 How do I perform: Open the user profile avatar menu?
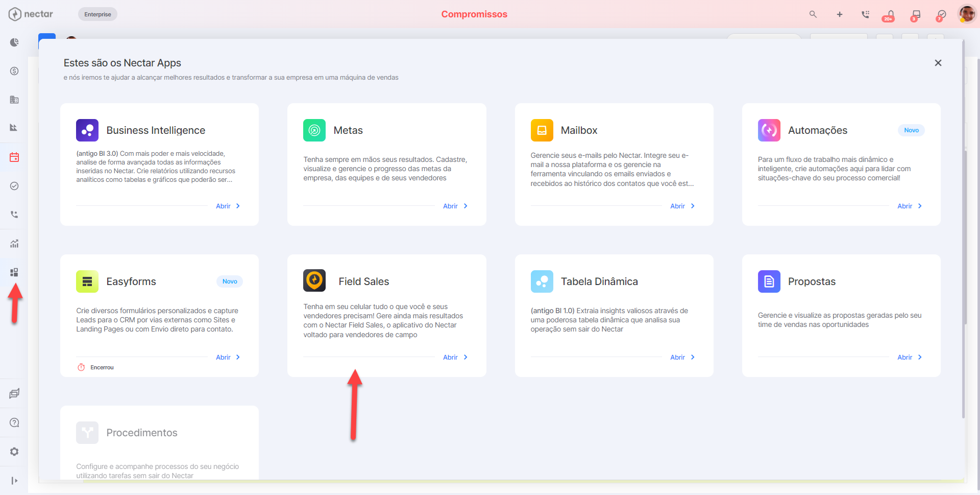(x=967, y=14)
